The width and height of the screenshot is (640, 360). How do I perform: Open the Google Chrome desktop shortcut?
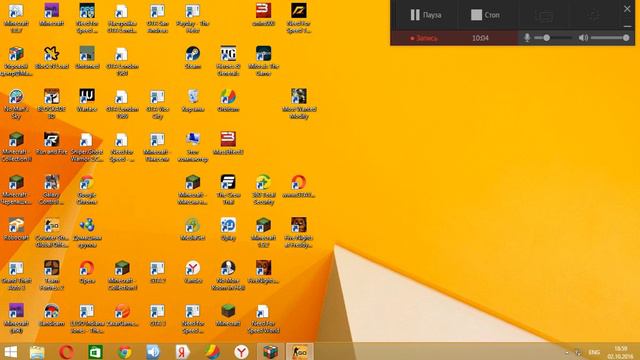pos(87,190)
